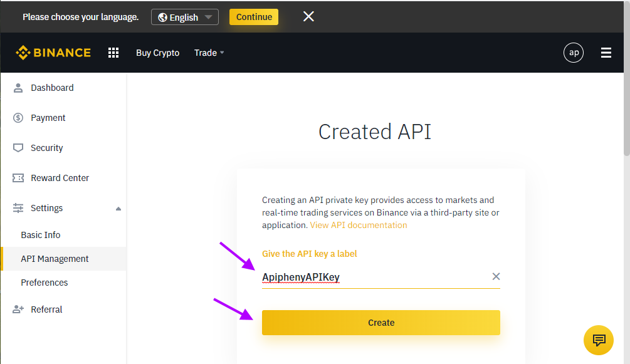Screen dimensions: 630x364
Task: Open the yellow chat support bubble
Action: pos(598,340)
